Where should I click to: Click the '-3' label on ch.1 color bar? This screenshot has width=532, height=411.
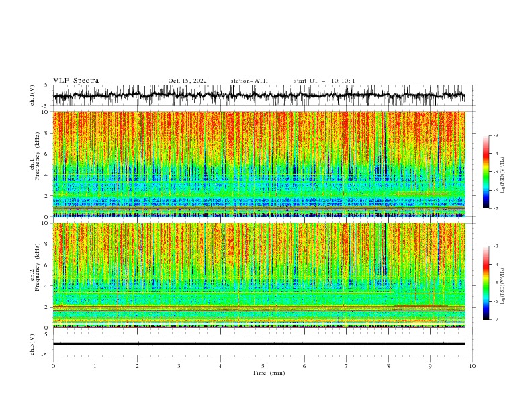(x=495, y=135)
